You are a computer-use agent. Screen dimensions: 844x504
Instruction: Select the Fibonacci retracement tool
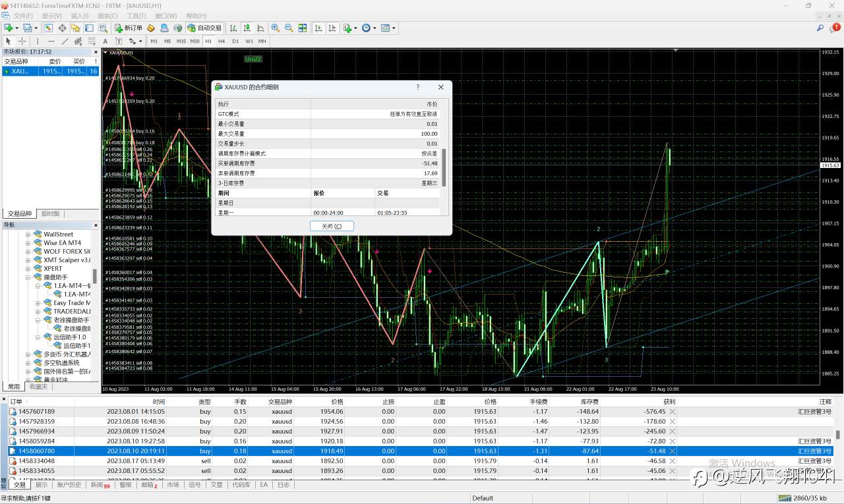coord(92,41)
